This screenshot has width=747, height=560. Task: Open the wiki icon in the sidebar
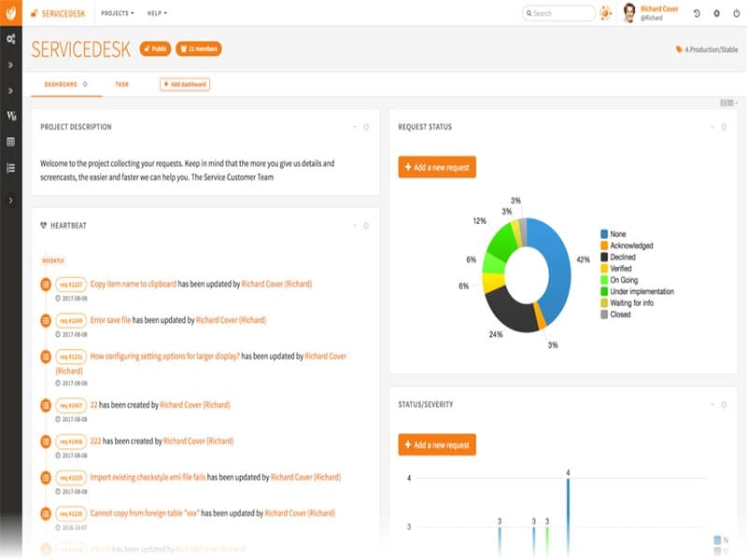point(11,117)
